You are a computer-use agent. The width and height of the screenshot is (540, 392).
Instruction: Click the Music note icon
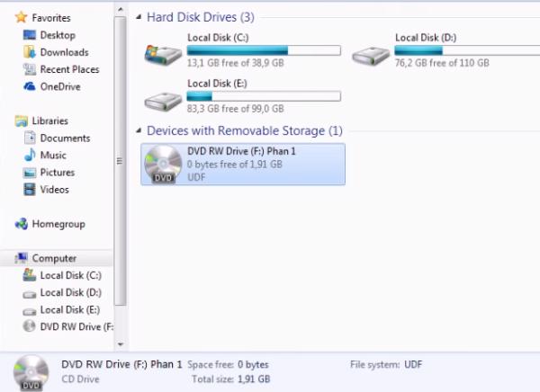(x=30, y=155)
